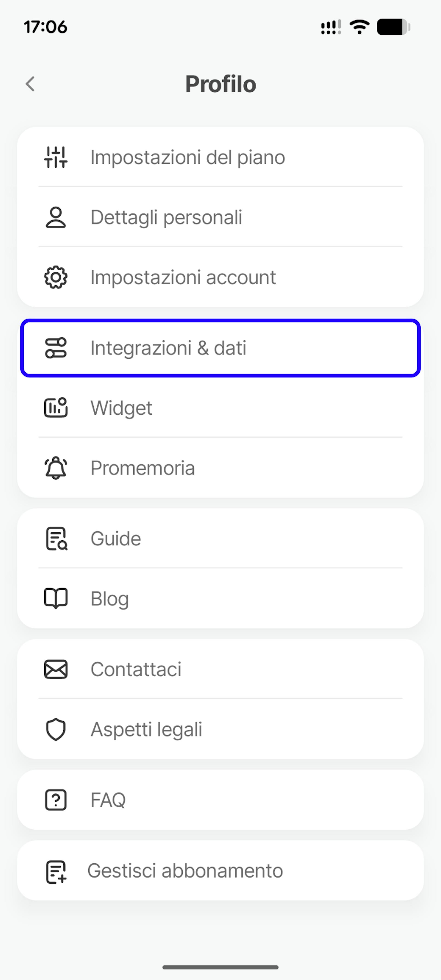Tap the question mark FAQ icon
This screenshot has height=980, width=441.
point(56,800)
